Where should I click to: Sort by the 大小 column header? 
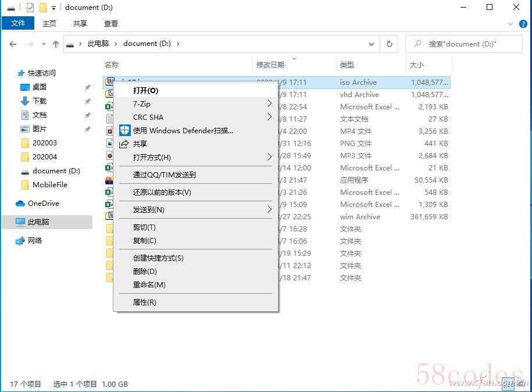(417, 65)
